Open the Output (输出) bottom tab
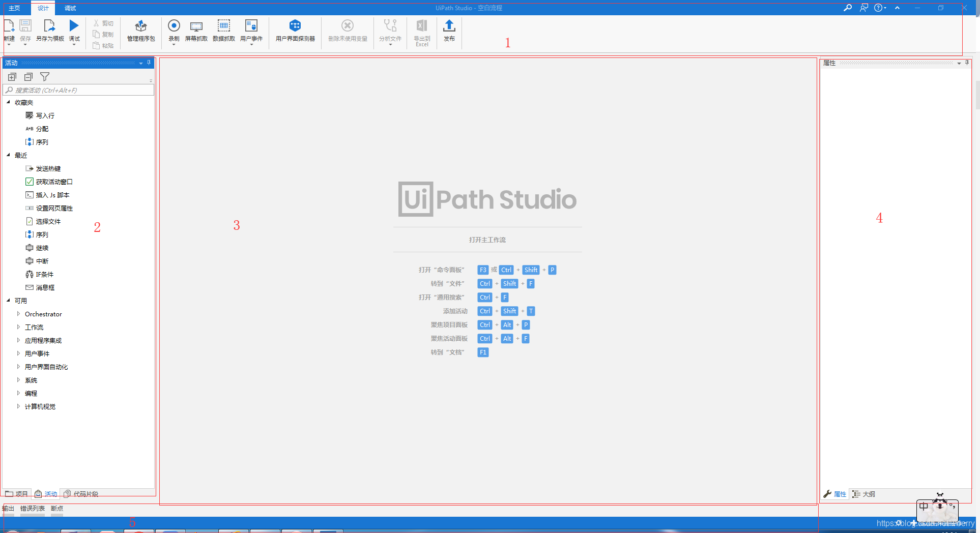Screen dimensions: 980x533 [8, 508]
